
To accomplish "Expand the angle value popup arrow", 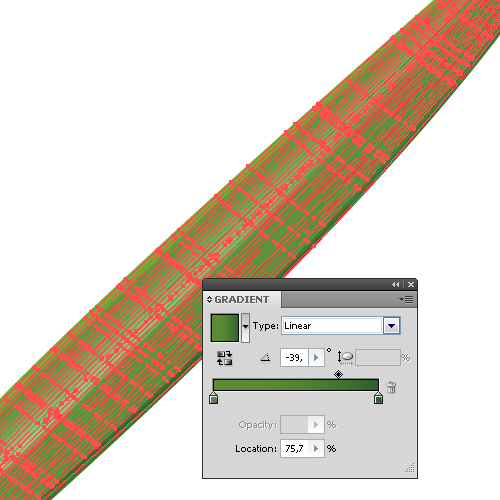I will coord(316,358).
